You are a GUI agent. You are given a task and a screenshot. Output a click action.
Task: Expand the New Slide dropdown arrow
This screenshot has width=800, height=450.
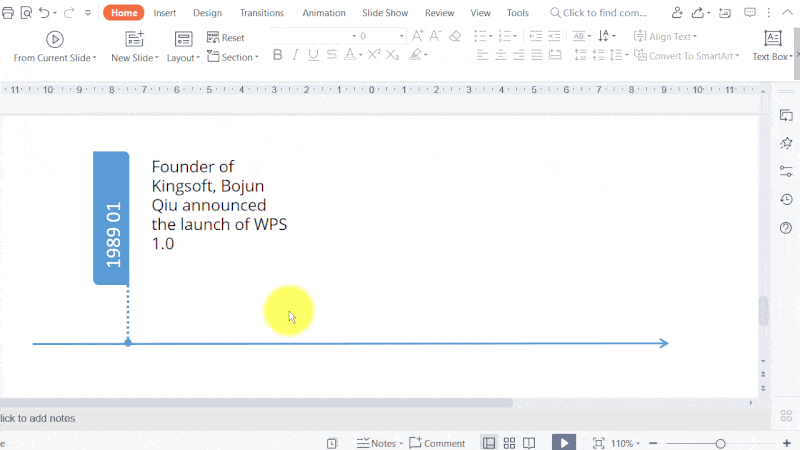tap(157, 58)
